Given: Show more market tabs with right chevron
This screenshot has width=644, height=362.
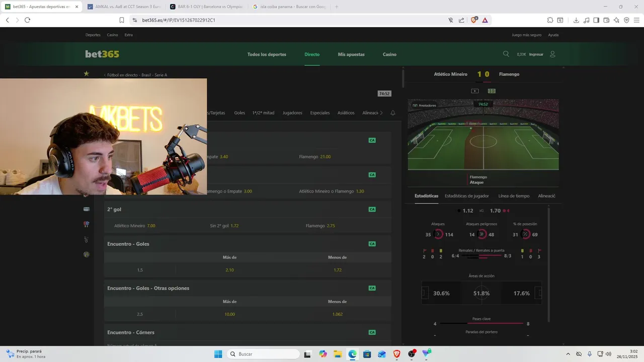Looking at the screenshot, I should tap(381, 113).
